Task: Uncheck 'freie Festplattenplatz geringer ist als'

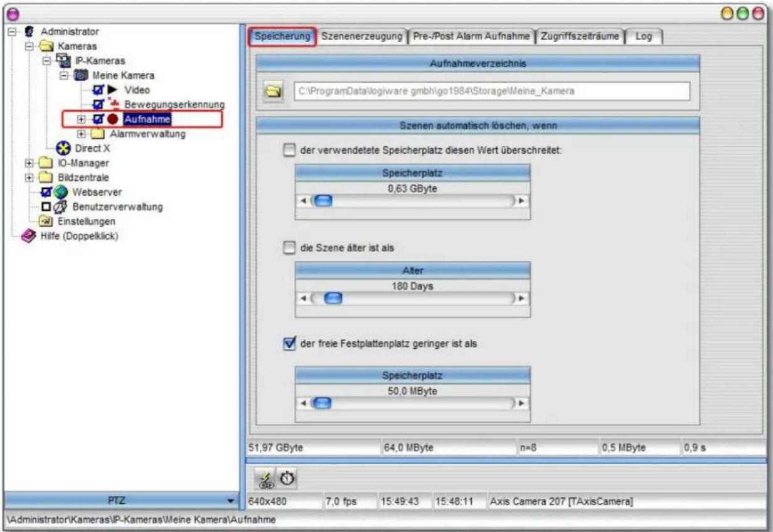Action: click(289, 344)
